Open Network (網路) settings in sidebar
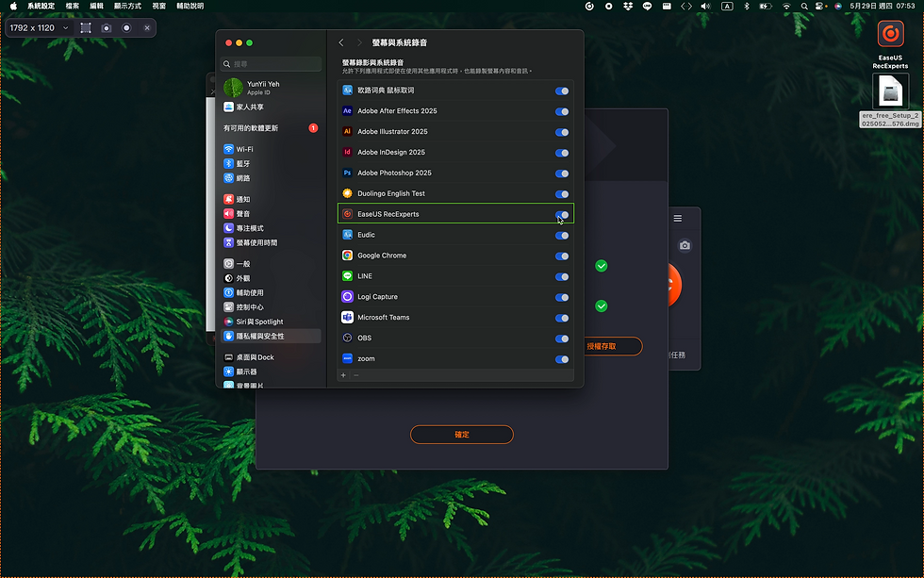Screen dimensions: 924x578 point(272,178)
